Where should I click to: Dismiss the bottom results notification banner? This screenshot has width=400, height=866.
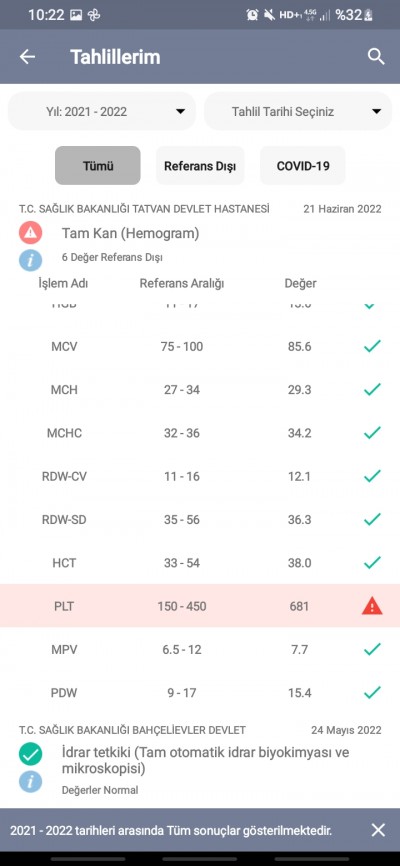[378, 830]
